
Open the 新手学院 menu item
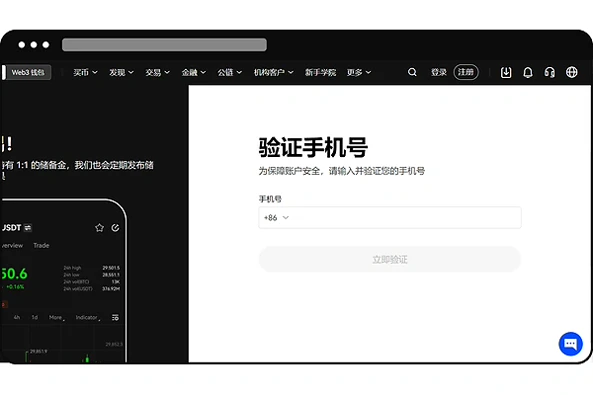(320, 72)
